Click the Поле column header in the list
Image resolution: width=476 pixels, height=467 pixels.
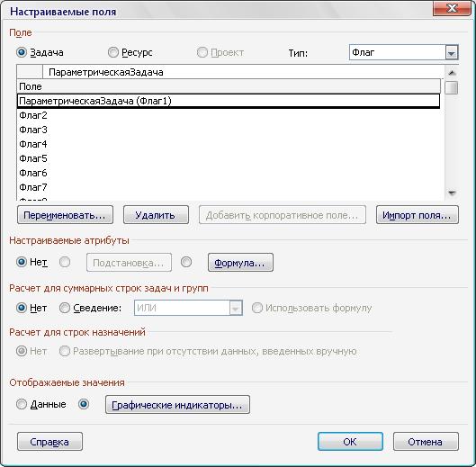tap(229, 86)
